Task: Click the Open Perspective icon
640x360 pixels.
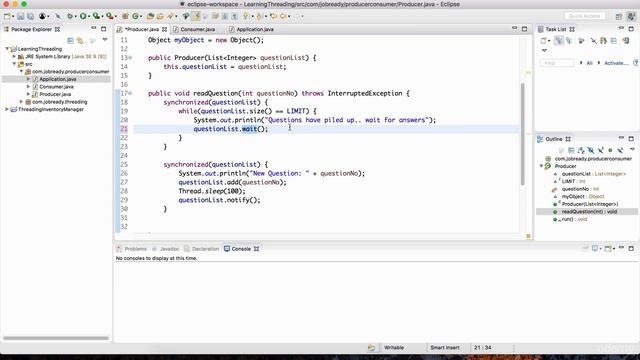Action: click(x=619, y=16)
